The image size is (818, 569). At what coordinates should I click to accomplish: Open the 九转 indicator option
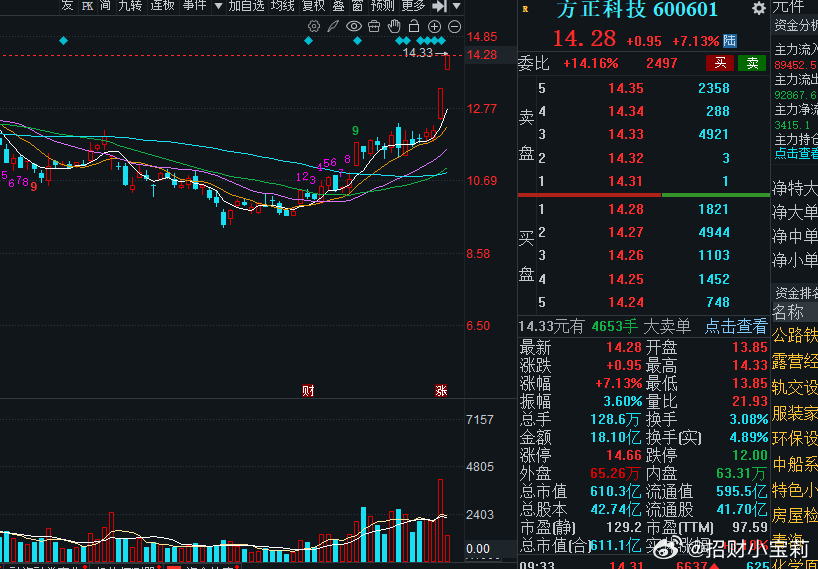click(130, 6)
